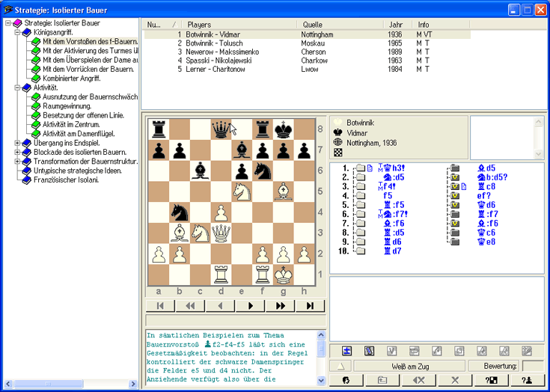Click the yellow-marked folder beside Rc8
This screenshot has width=550, height=392.
tap(455, 186)
